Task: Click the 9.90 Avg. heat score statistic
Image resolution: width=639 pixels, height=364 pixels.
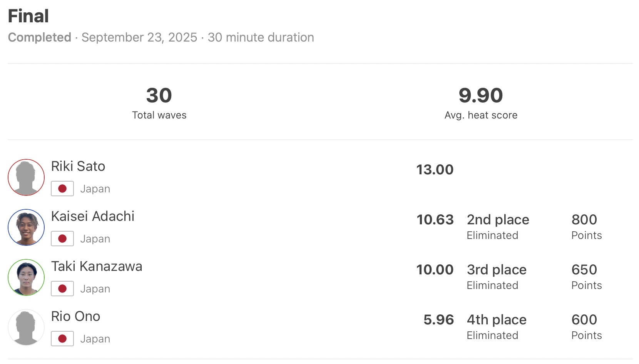Action: (481, 96)
